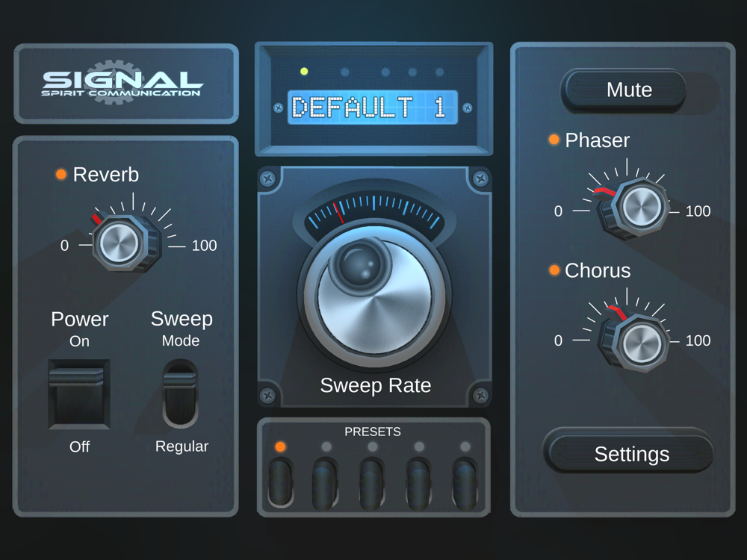Click the arc gauge above the Sweep Rate dial
Image resolution: width=747 pixels, height=560 pixels.
(x=374, y=211)
